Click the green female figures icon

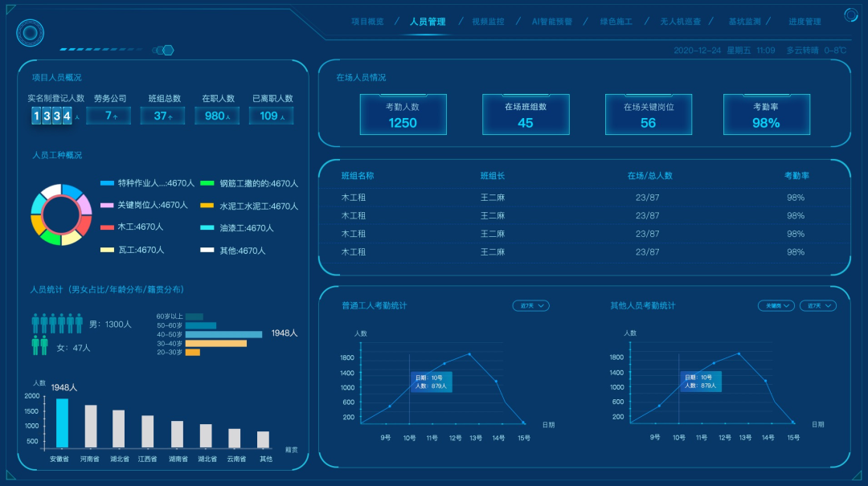[x=39, y=346]
